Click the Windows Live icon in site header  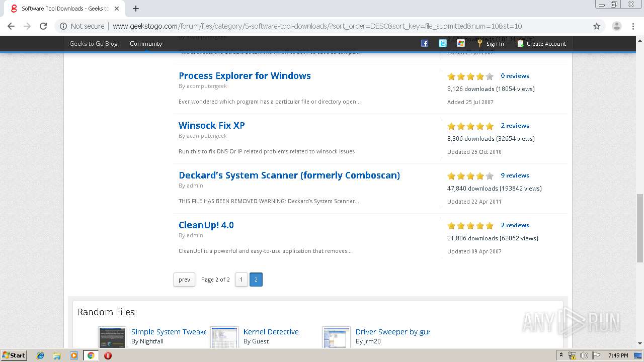tap(461, 43)
